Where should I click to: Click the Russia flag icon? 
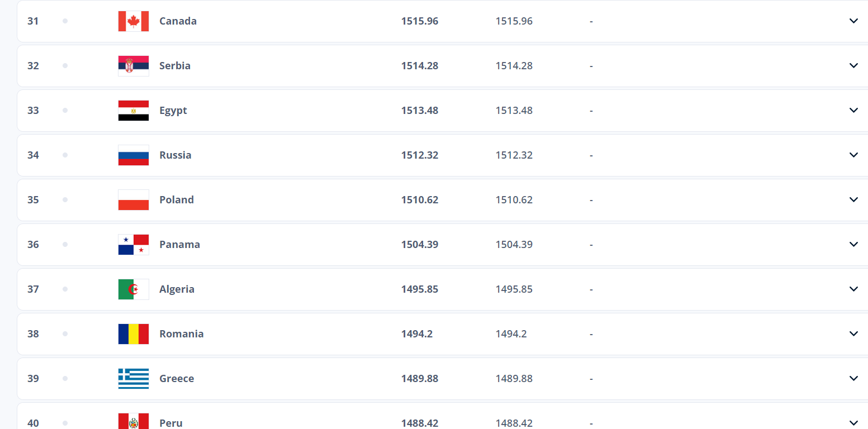click(134, 155)
